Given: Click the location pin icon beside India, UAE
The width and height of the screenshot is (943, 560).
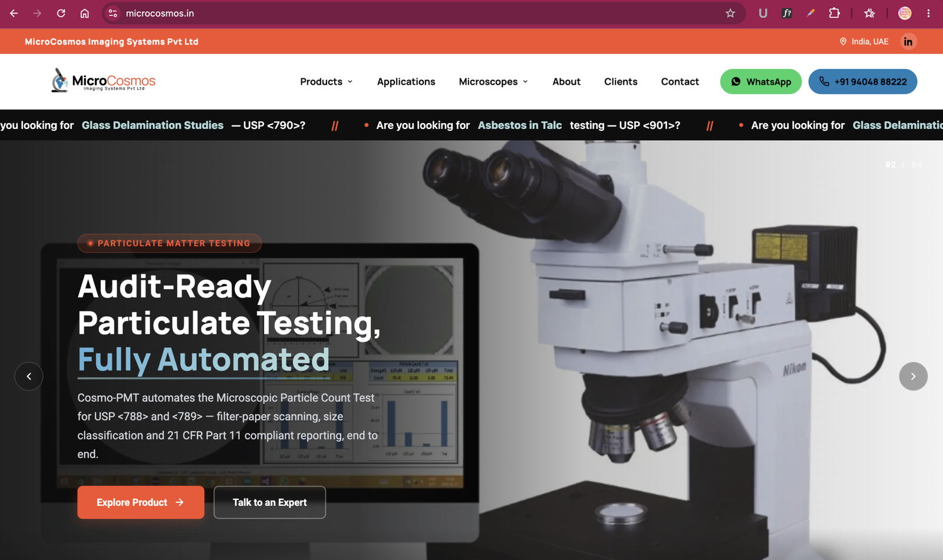Looking at the screenshot, I should click(x=843, y=42).
